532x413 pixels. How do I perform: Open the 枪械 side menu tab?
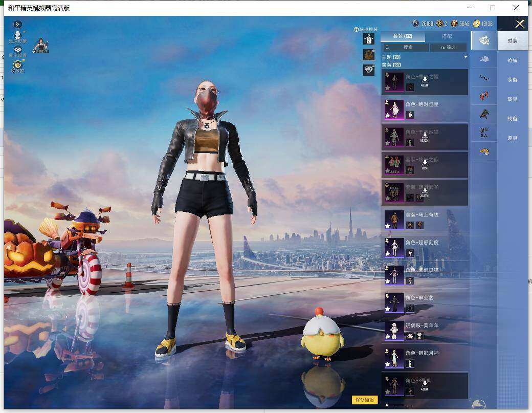coord(512,60)
